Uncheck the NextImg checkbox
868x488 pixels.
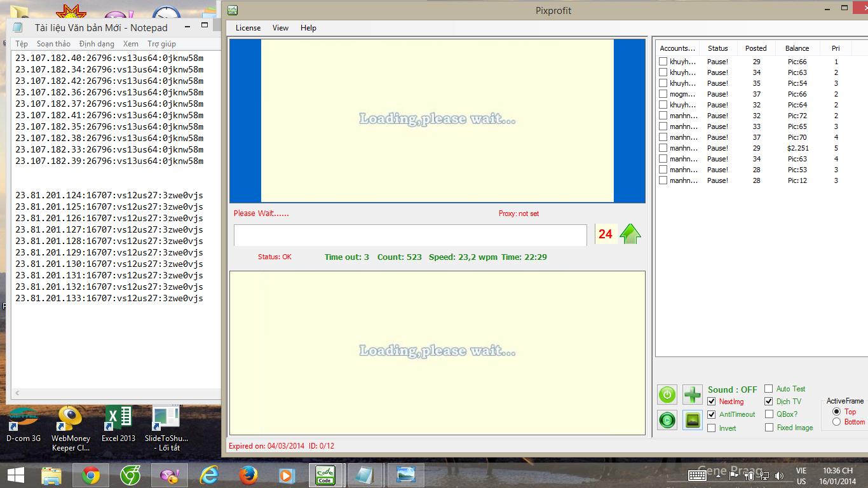(x=712, y=402)
